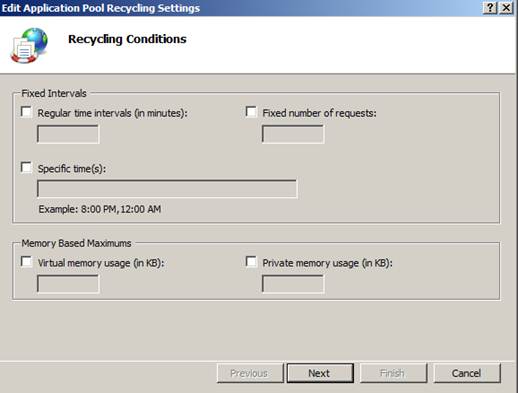This screenshot has width=518, height=393.
Task: Click the help question mark button
Action: pos(490,7)
